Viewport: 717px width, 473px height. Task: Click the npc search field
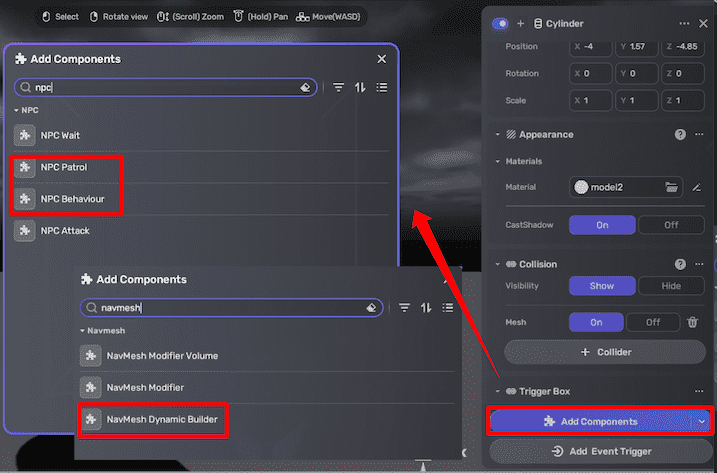[165, 87]
